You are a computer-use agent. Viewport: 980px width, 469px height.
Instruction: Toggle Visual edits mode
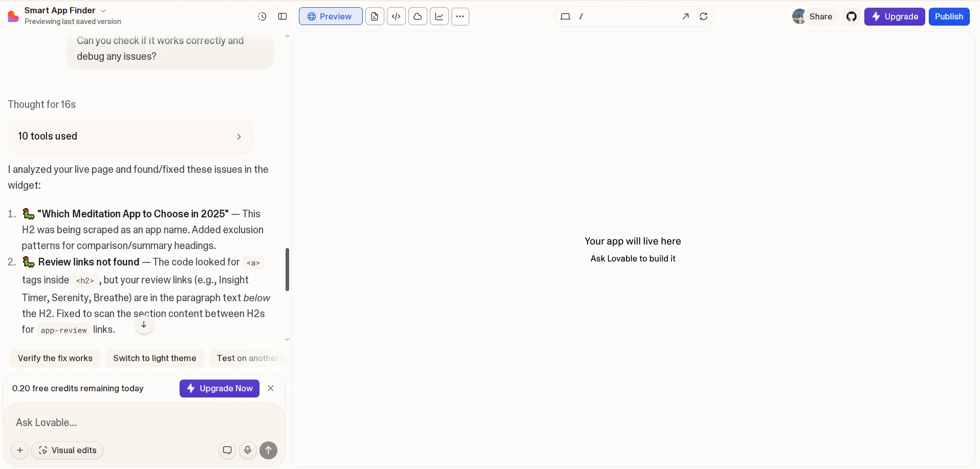[x=68, y=450]
